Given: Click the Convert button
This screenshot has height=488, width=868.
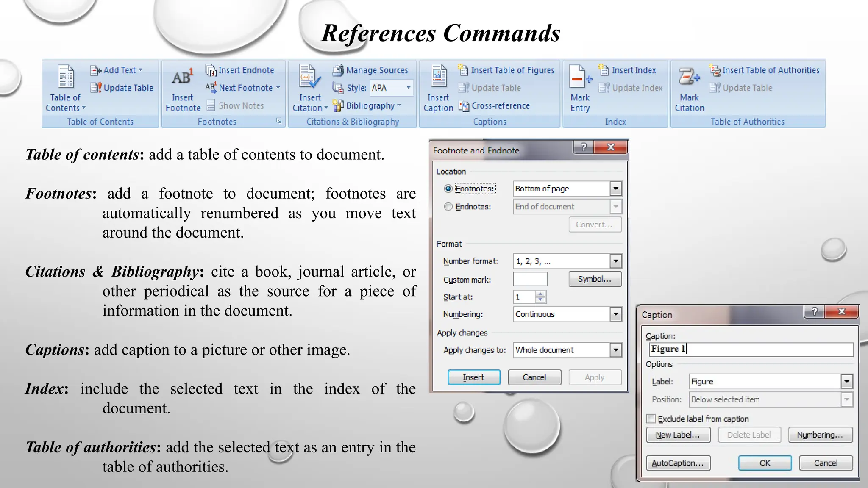Looking at the screenshot, I should coord(595,225).
